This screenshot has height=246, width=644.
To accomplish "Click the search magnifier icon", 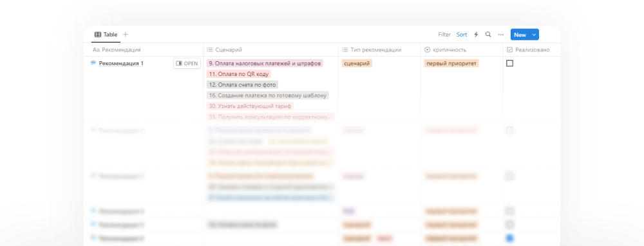I will (488, 35).
